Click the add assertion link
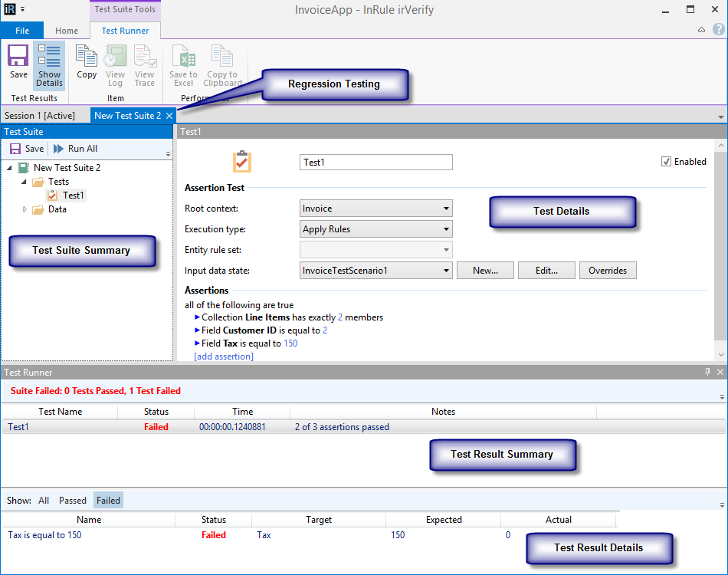The width and height of the screenshot is (728, 575). (224, 356)
